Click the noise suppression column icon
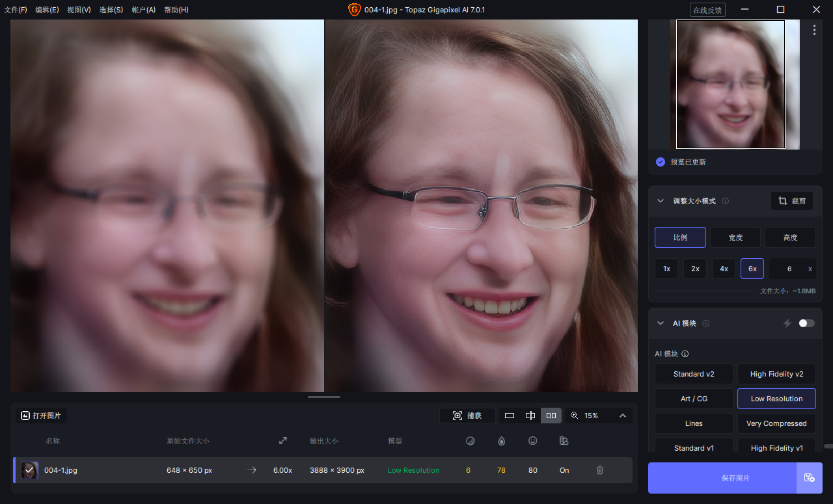The height and width of the screenshot is (504, 833). pos(471,441)
